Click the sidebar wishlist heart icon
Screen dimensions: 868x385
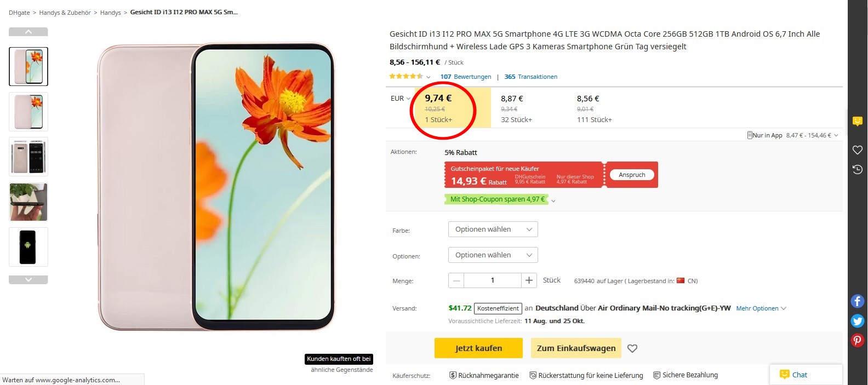(858, 150)
